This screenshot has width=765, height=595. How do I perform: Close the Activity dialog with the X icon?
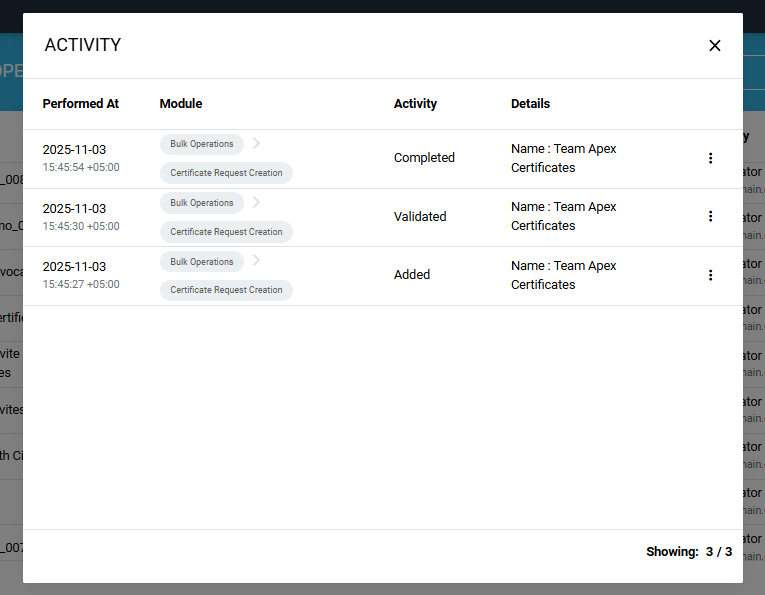tap(714, 45)
